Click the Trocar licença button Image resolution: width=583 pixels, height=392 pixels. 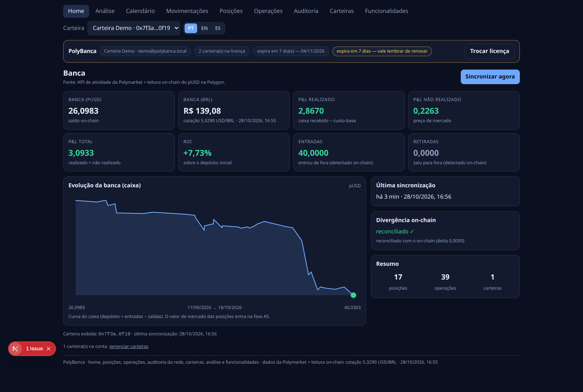pos(490,51)
